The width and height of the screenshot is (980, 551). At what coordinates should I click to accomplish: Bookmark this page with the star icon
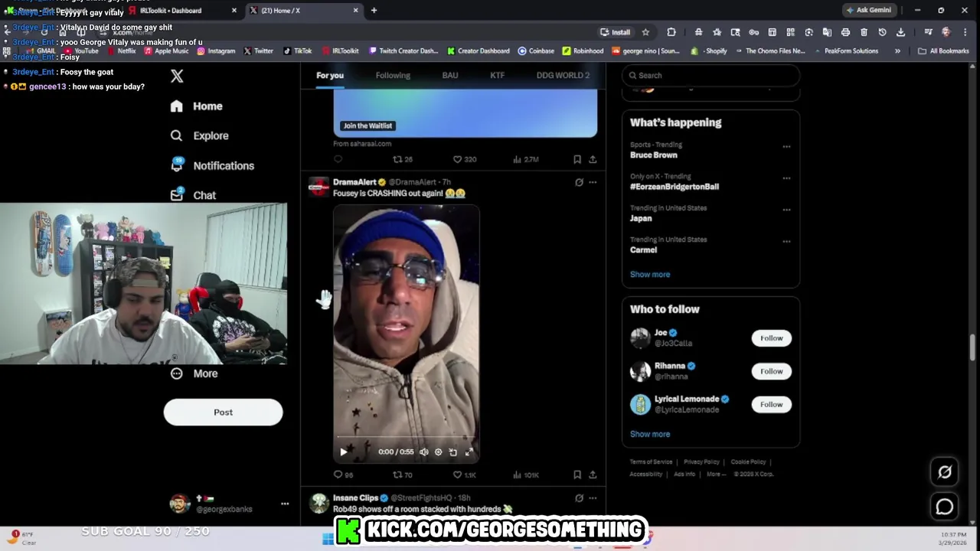click(x=645, y=32)
